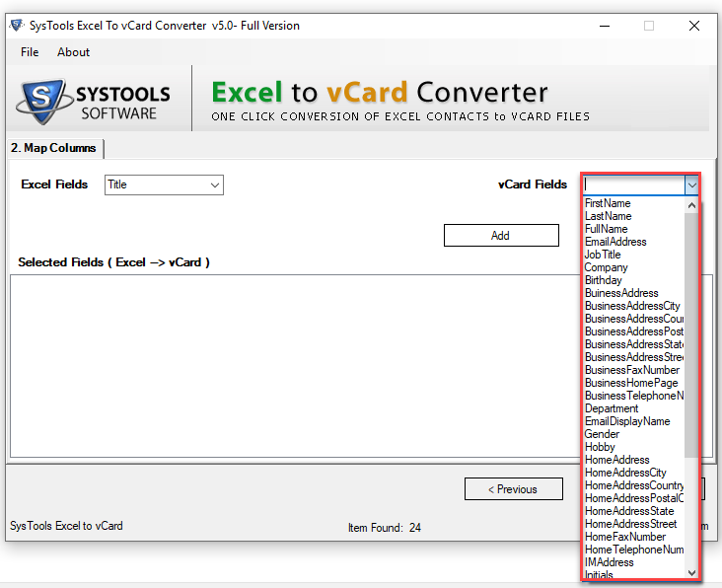Screen dimensions: 722x588
Task: Expand the Excel Fields dropdown
Action: pyautogui.click(x=214, y=184)
